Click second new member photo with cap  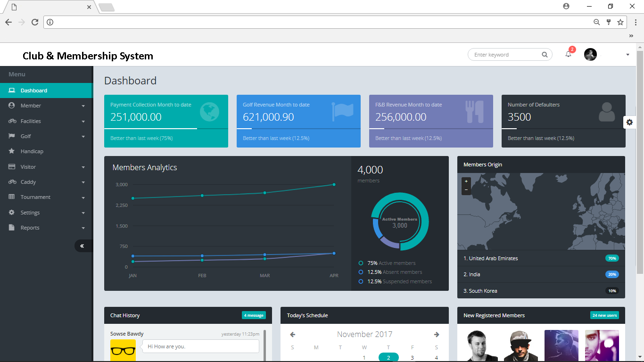(521, 346)
